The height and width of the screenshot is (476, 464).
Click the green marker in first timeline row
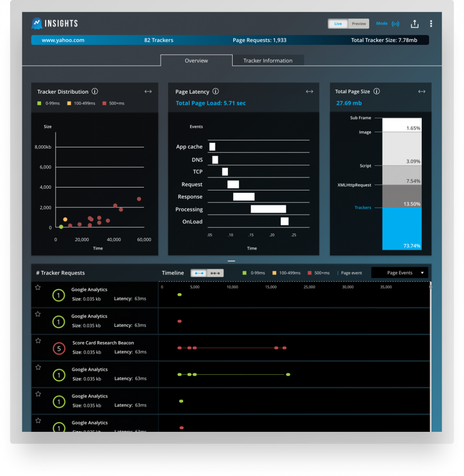(179, 295)
